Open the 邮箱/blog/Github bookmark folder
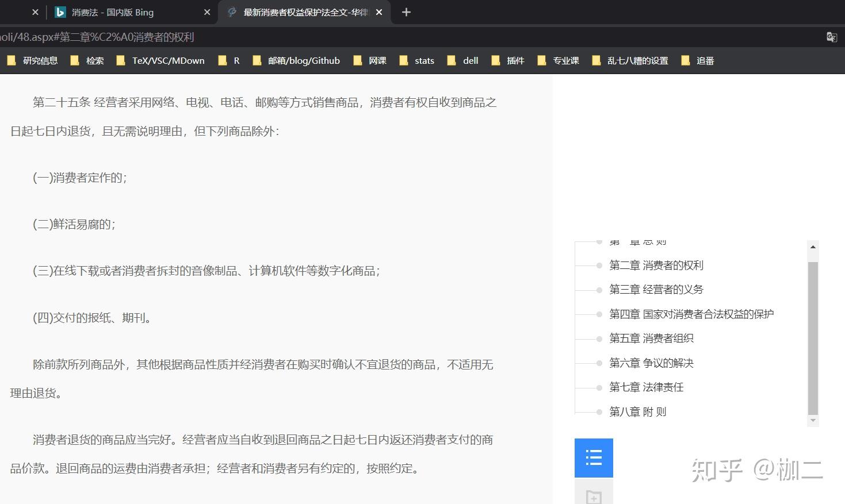The width and height of the screenshot is (845, 504). [x=296, y=60]
